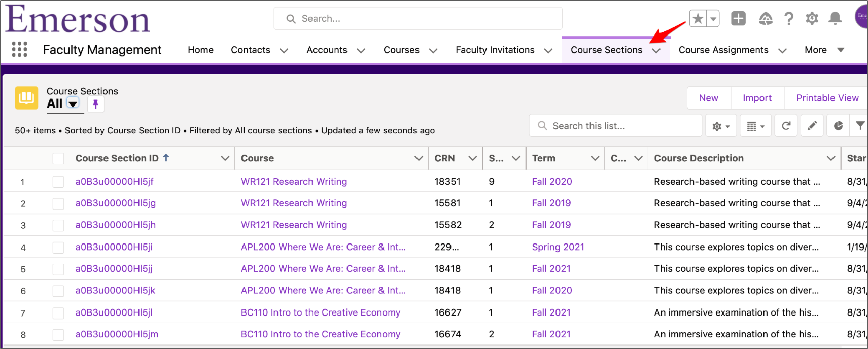Click the Import button
Image resolution: width=868 pixels, height=349 pixels.
click(x=757, y=98)
